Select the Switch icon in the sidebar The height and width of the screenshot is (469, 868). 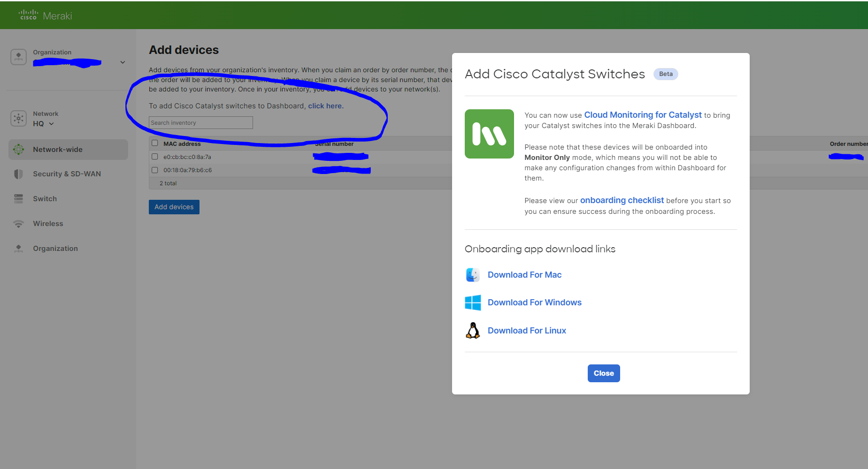[18, 198]
